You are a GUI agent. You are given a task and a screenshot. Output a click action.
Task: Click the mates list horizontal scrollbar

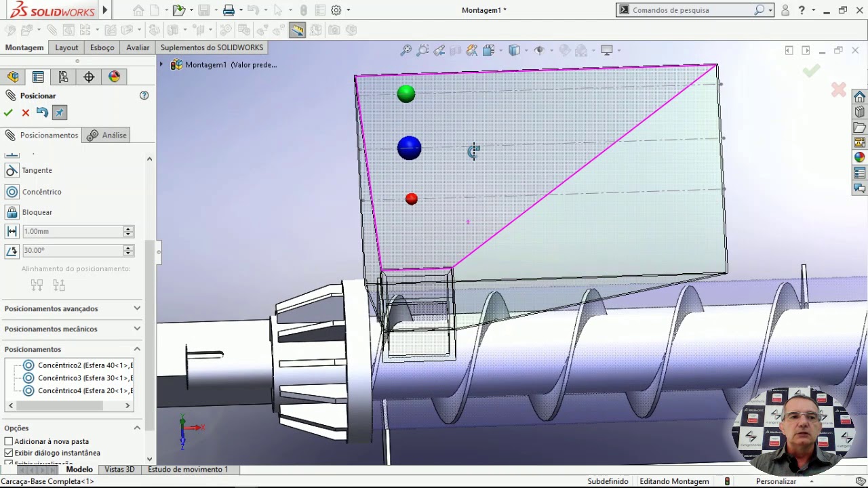(68, 405)
